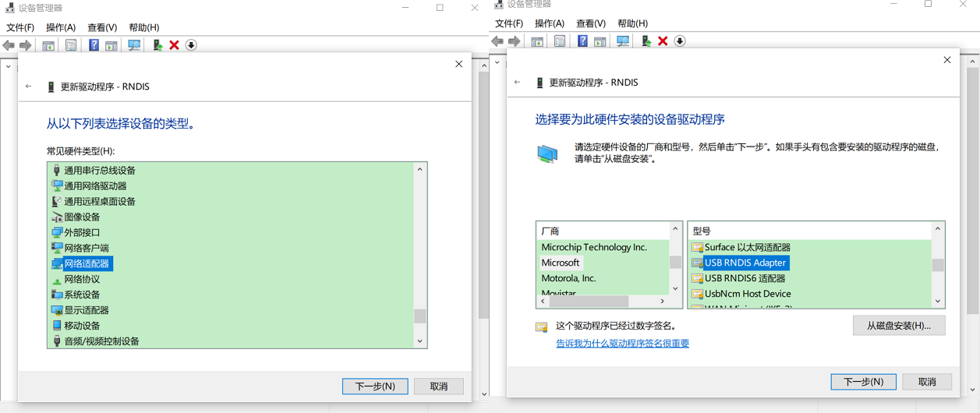The height and width of the screenshot is (413, 980).
Task: Click 厂商 list horizontal scroll right arrow
Action: pos(663,301)
